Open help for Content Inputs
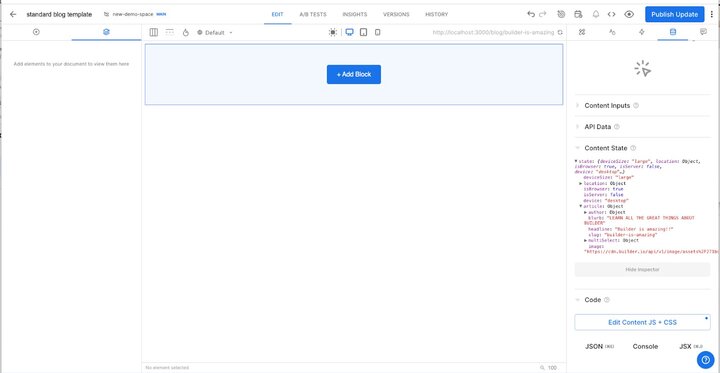The height and width of the screenshot is (373, 720). tap(636, 105)
